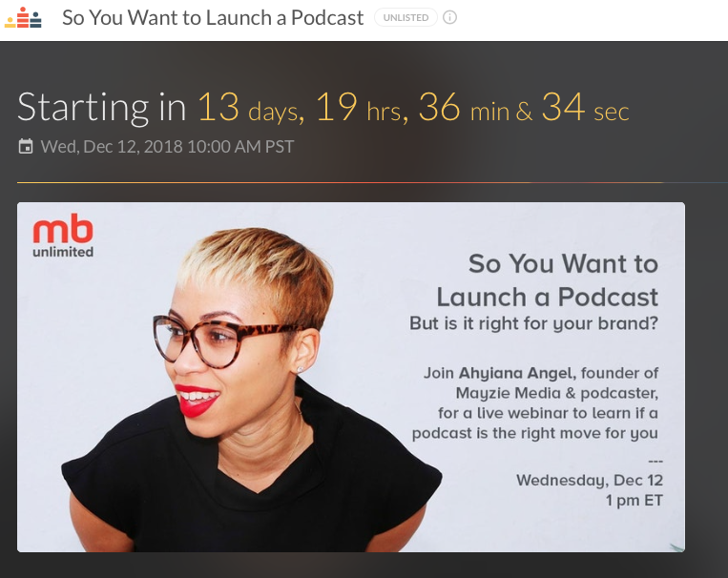Open the webinar banner image
This screenshot has height=578, width=728.
(x=351, y=377)
